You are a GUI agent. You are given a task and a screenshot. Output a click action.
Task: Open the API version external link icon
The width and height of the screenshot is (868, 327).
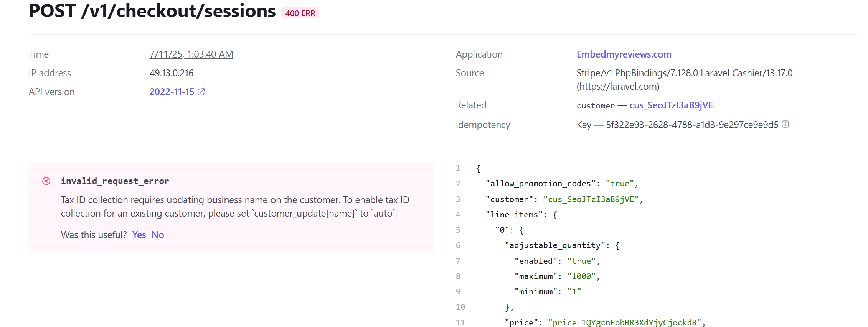pyautogui.click(x=201, y=92)
